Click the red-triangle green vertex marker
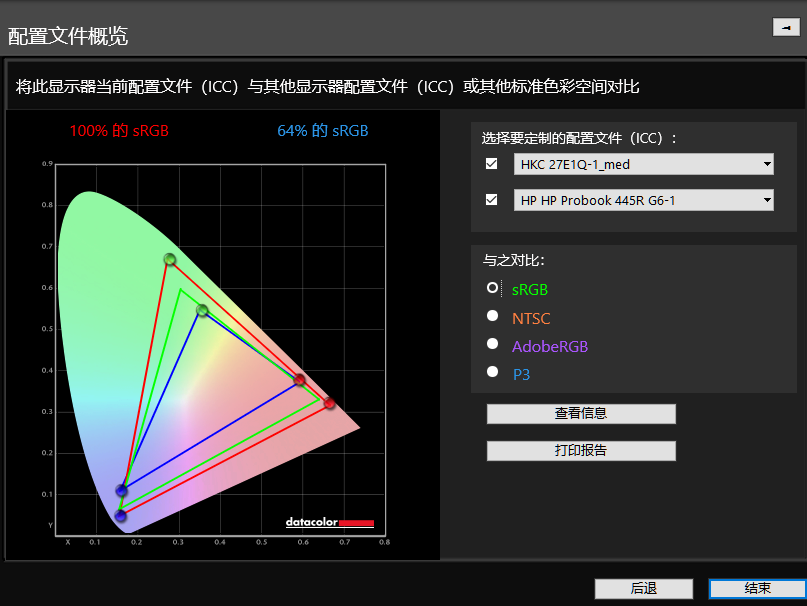 pyautogui.click(x=170, y=259)
